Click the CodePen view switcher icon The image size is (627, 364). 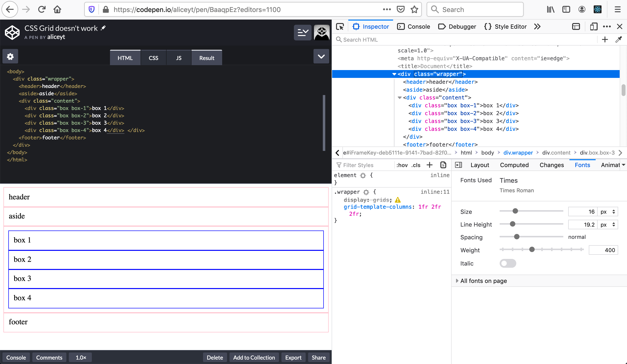point(302,32)
